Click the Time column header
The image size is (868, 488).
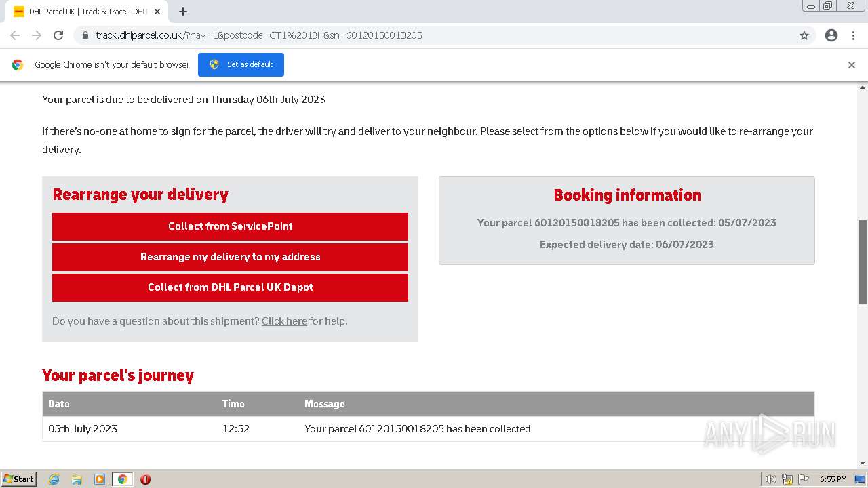(x=233, y=404)
